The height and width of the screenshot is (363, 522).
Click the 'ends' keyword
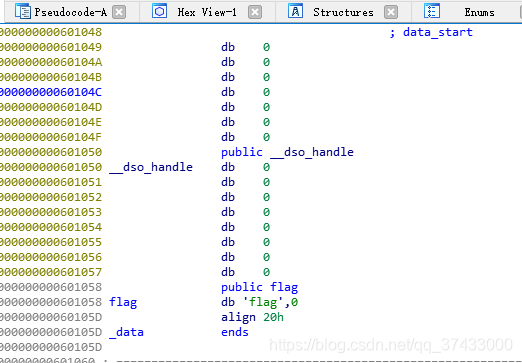[x=235, y=332]
